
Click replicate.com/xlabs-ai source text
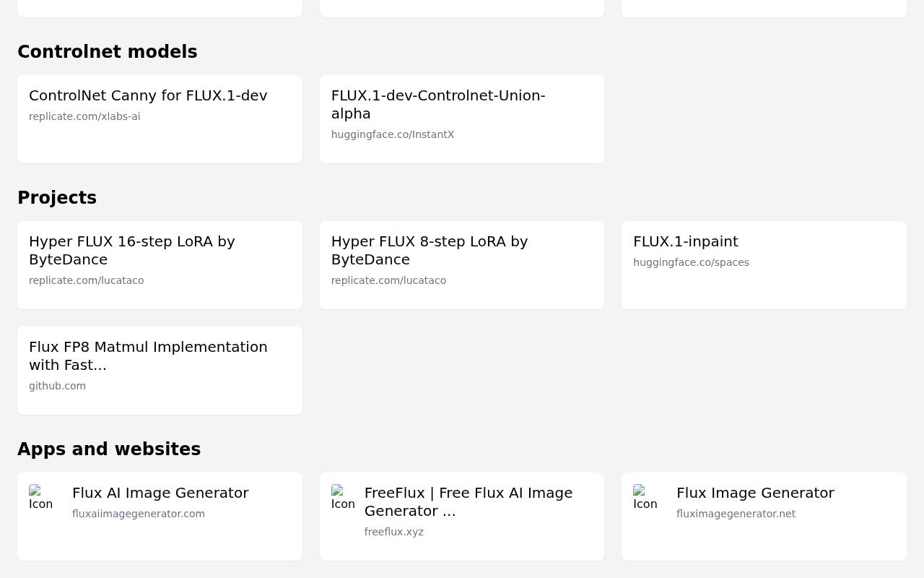(x=84, y=116)
